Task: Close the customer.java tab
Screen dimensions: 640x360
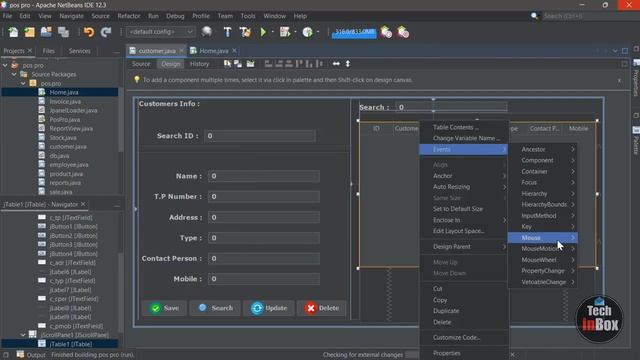Action: click(181, 51)
